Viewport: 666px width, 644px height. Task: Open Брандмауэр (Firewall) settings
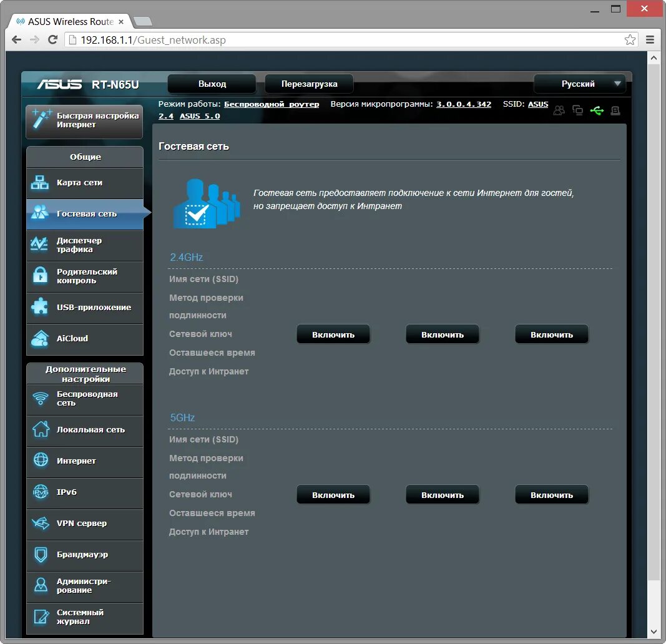[x=84, y=555]
